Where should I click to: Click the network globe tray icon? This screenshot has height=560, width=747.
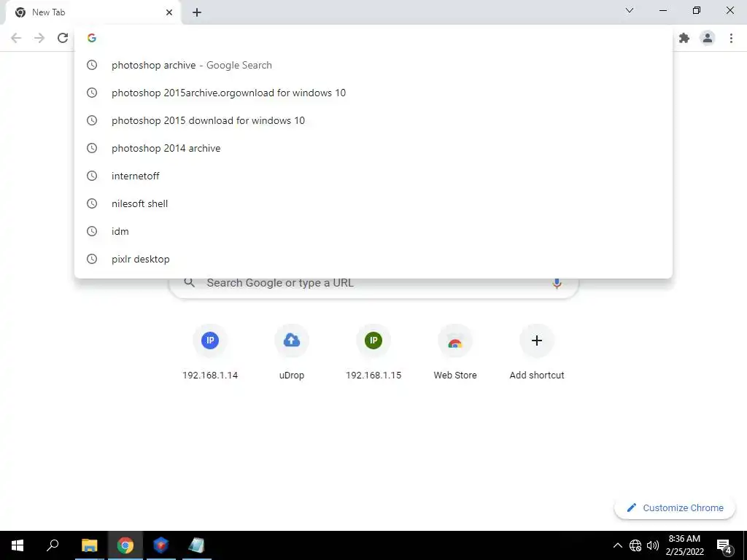click(x=635, y=545)
